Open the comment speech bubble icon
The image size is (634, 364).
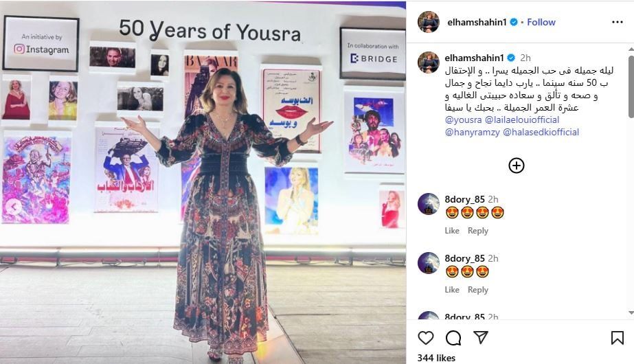pos(453,338)
